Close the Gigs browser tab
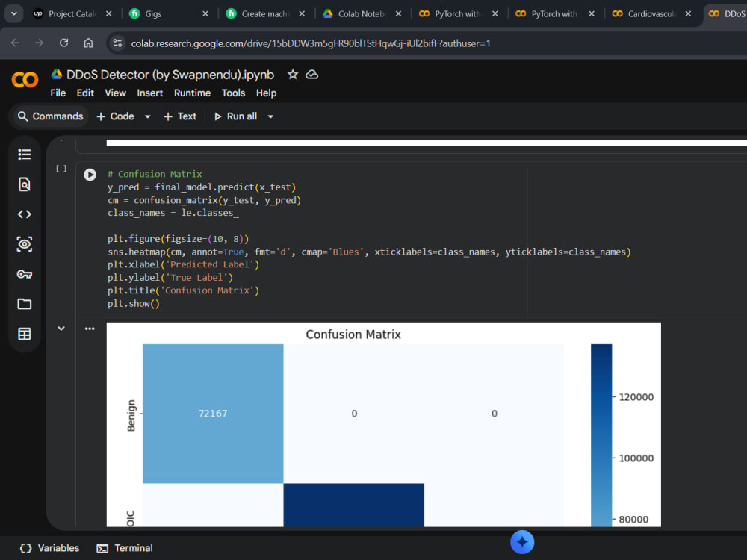This screenshot has width=747, height=560. coord(205,13)
